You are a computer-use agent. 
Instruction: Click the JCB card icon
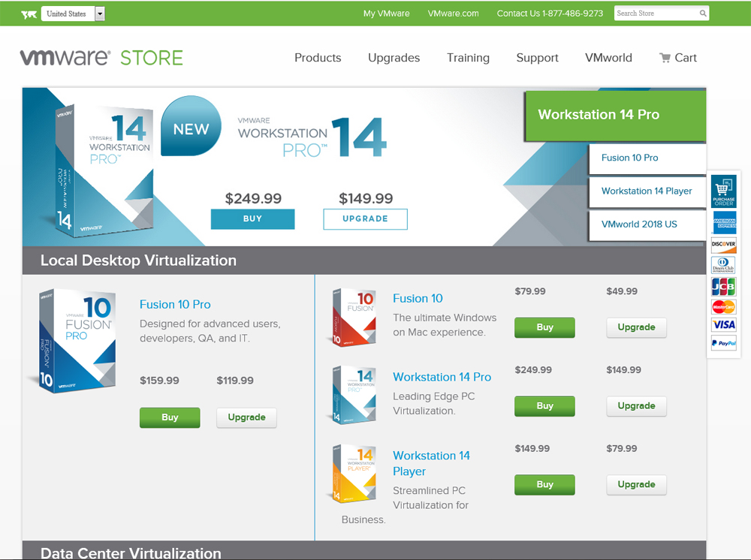724,286
